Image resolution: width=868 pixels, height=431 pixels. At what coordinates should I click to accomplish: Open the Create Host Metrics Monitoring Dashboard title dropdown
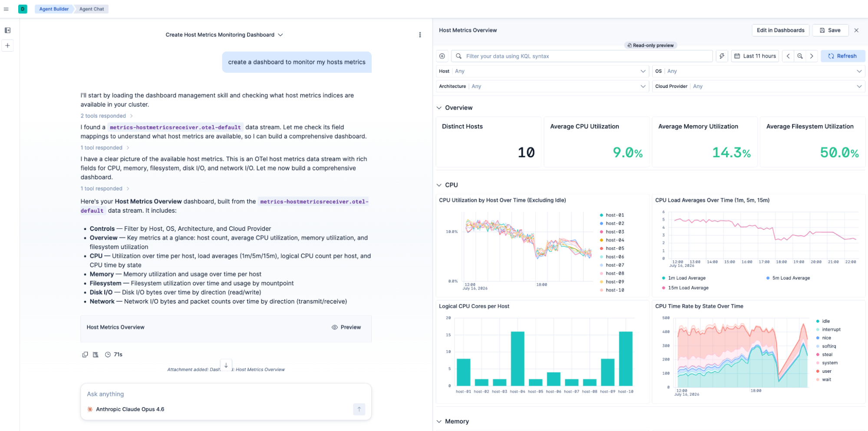(x=224, y=35)
